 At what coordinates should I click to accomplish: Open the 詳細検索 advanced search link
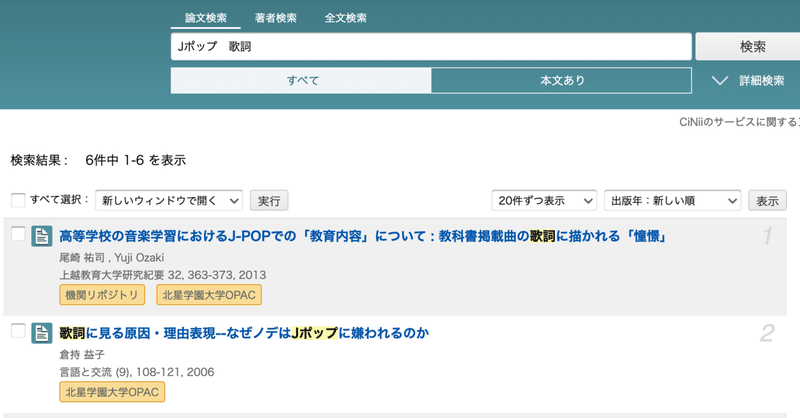[x=762, y=81]
